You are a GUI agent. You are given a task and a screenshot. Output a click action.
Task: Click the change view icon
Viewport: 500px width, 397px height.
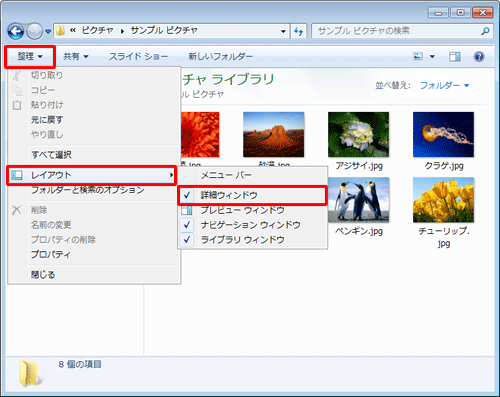pyautogui.click(x=418, y=56)
